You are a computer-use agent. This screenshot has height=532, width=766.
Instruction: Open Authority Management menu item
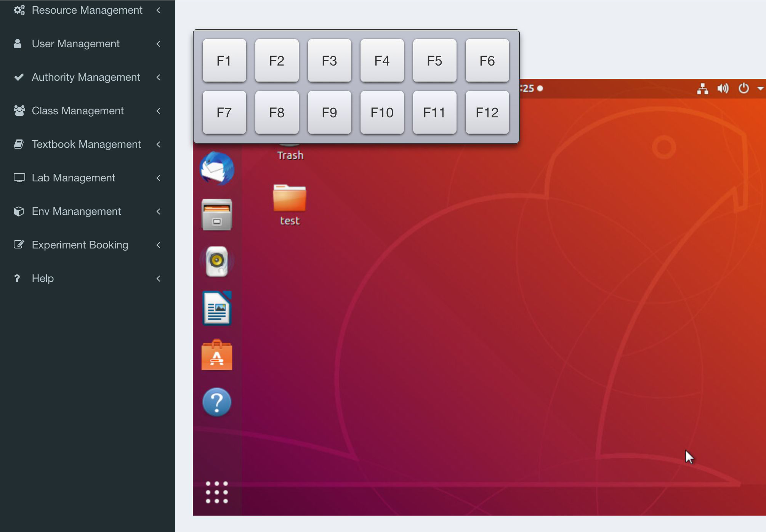(x=88, y=77)
